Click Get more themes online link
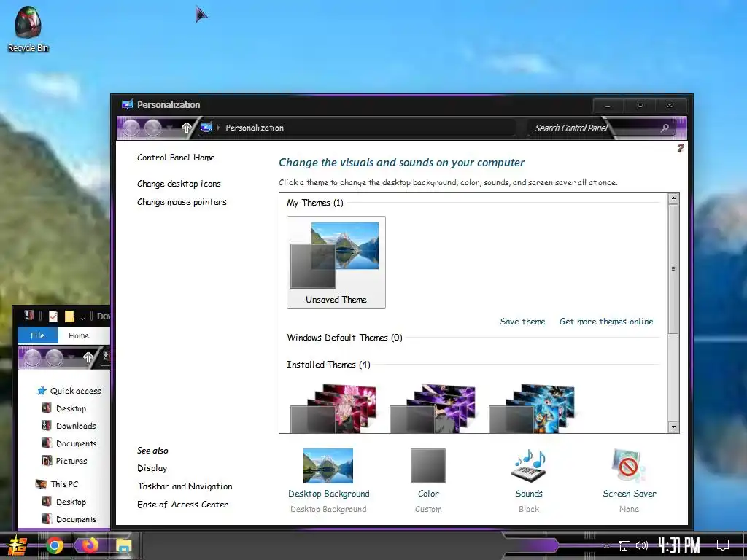The height and width of the screenshot is (560, 747). point(606,322)
